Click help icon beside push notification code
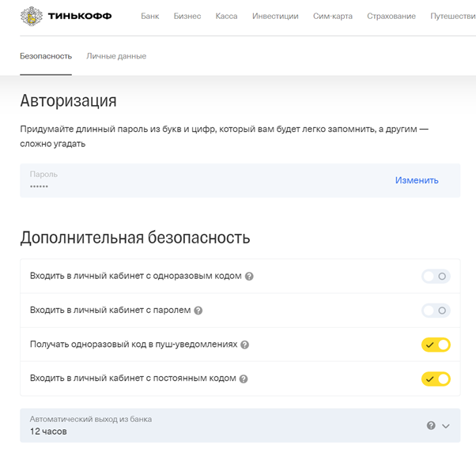 245,345
